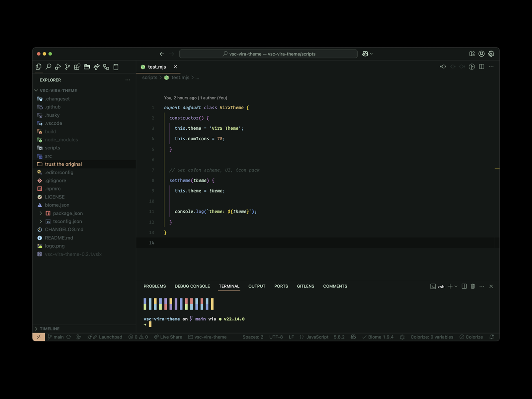Open the README.md file
This screenshot has width=532, height=399.
(x=84, y=238)
